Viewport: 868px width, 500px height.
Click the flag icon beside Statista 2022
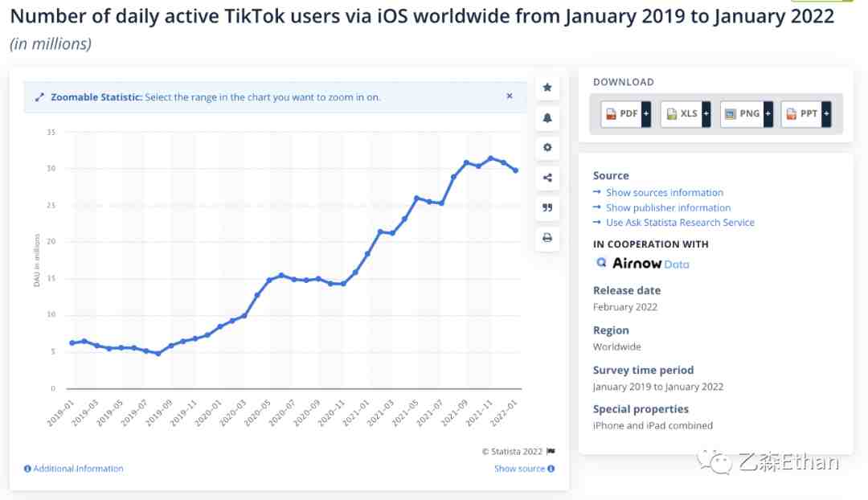pos(551,451)
